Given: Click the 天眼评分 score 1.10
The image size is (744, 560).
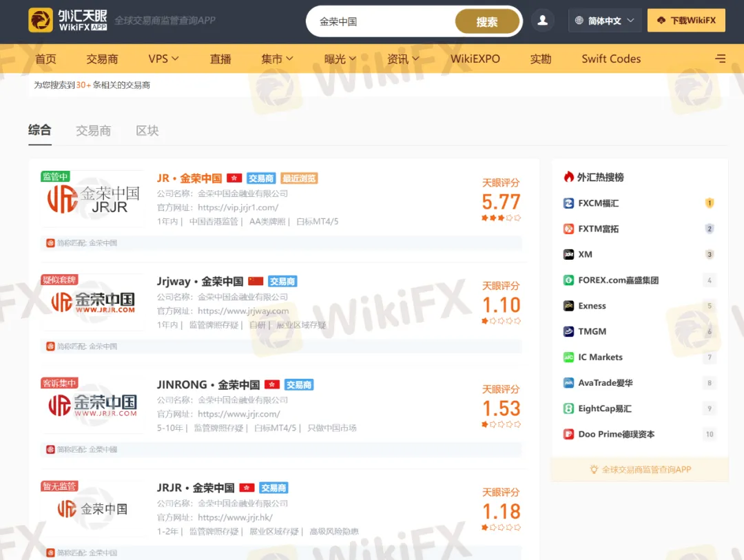Looking at the screenshot, I should pyautogui.click(x=501, y=304).
